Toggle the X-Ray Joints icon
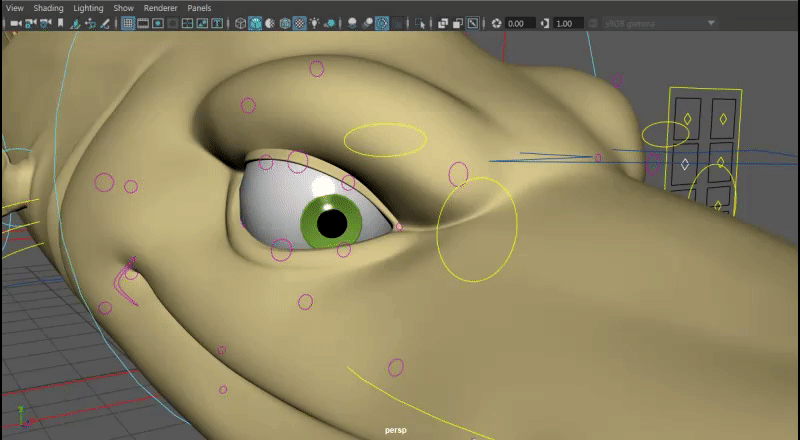 click(x=473, y=23)
